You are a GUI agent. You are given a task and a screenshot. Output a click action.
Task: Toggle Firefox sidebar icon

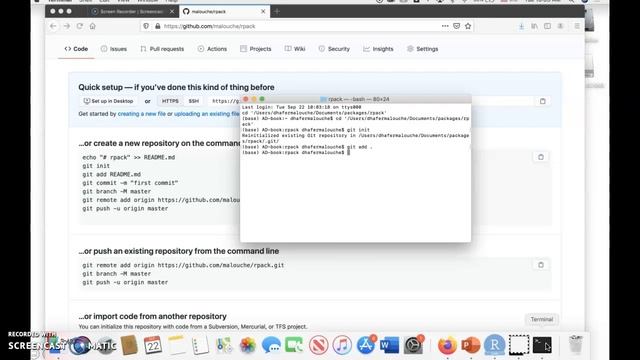point(547,26)
